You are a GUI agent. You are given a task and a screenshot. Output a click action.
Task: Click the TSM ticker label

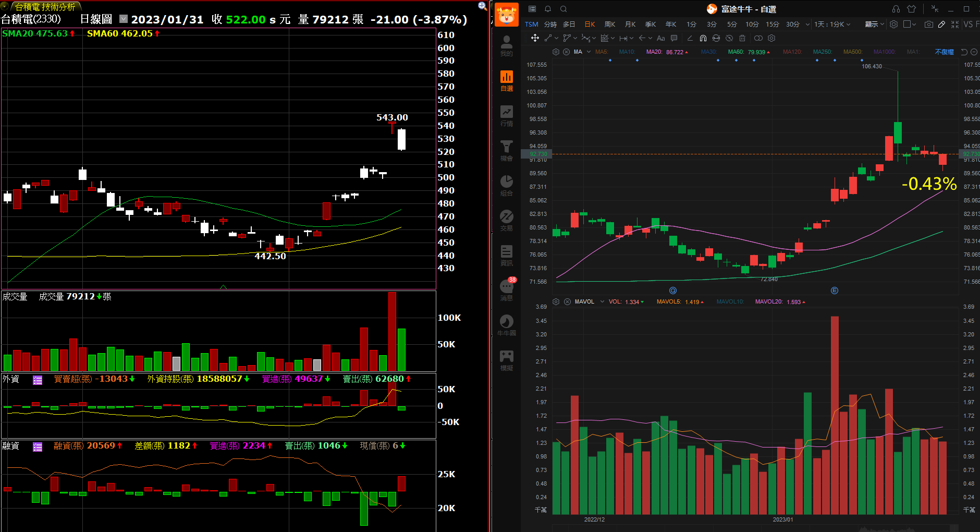click(532, 25)
